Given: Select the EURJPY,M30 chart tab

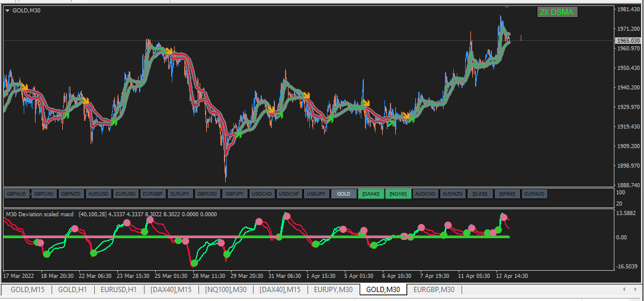Looking at the screenshot, I should point(333,290).
